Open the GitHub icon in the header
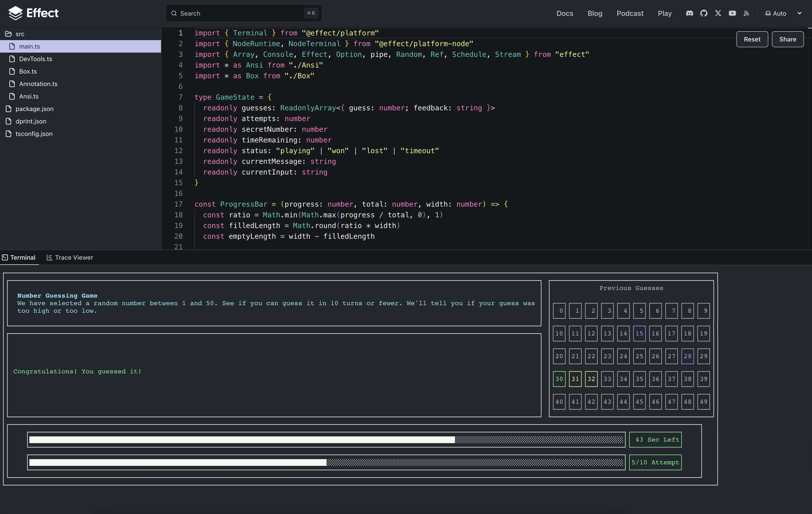812x514 pixels. (704, 13)
